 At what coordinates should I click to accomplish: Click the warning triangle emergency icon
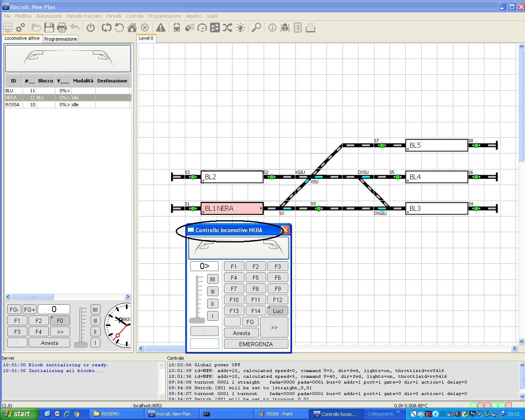[161, 27]
